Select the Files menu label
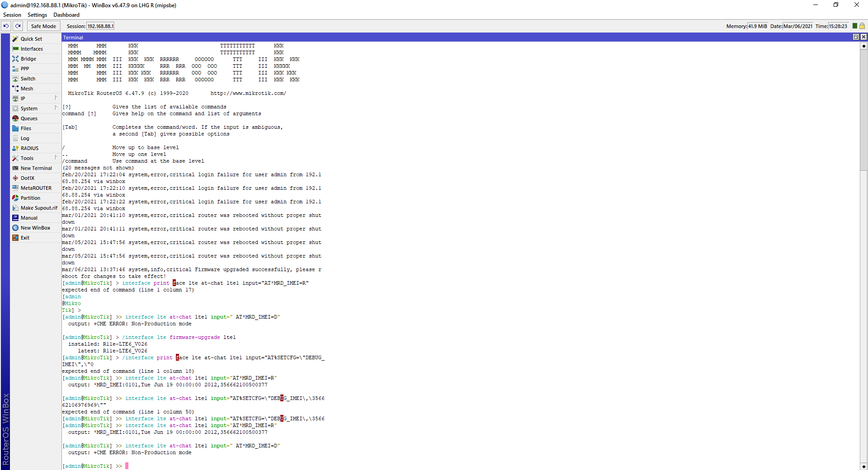This screenshot has height=470, width=868. click(x=26, y=128)
